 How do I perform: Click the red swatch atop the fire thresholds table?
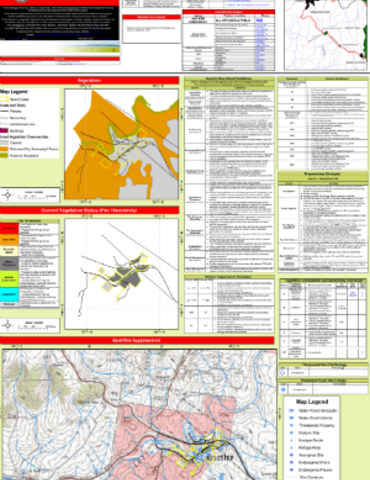click(x=9, y=228)
